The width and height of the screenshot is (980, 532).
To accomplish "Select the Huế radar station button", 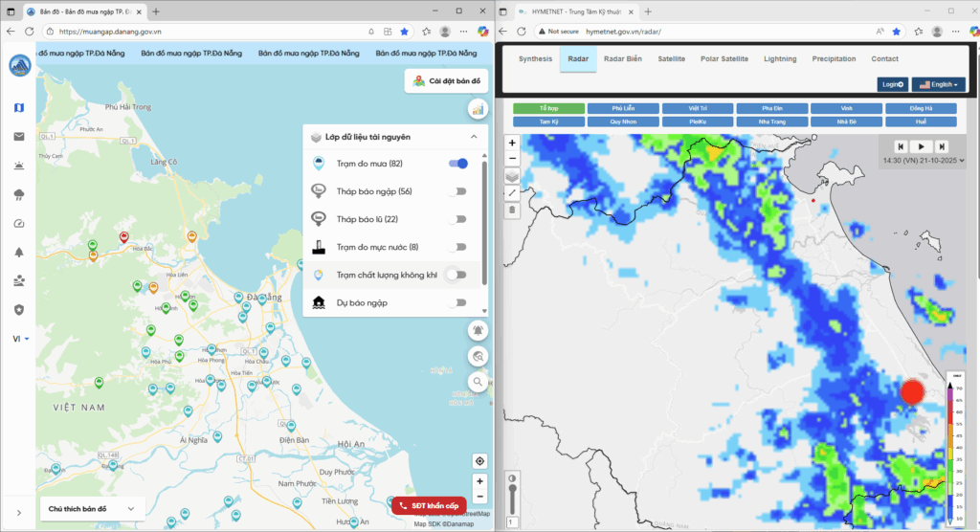I will 921,122.
